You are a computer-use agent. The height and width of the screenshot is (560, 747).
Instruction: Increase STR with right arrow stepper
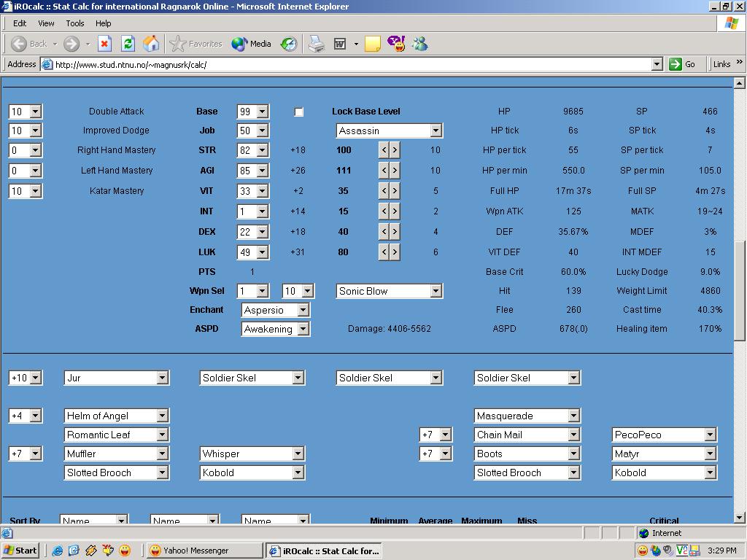(x=395, y=150)
